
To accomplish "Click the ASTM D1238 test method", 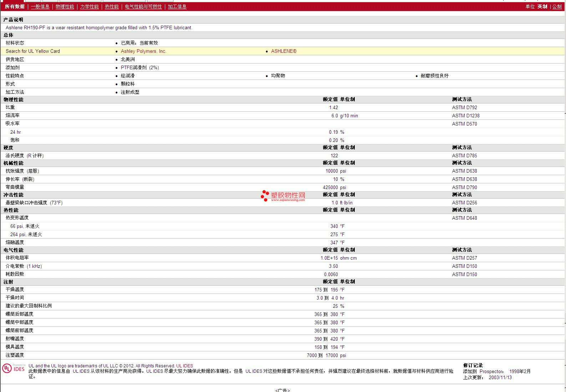I will [x=466, y=116].
